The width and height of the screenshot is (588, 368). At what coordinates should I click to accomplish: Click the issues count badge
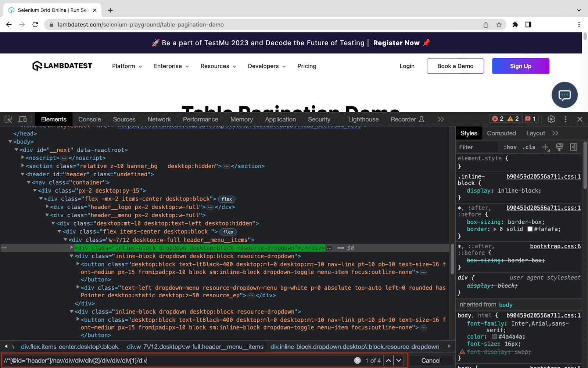530,119
